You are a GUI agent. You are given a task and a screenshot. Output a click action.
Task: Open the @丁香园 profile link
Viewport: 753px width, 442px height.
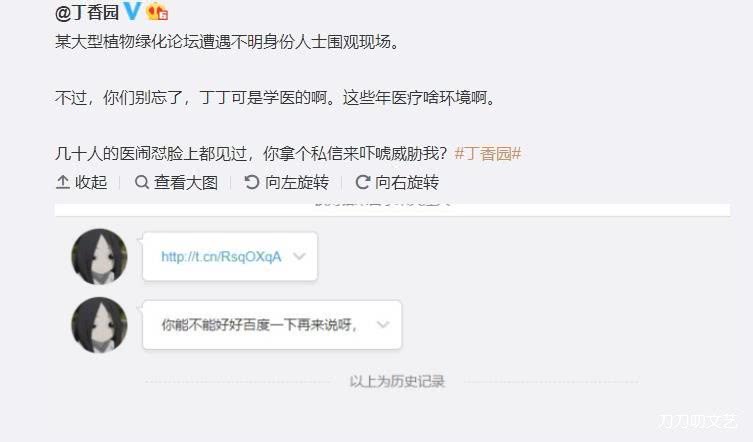[87, 12]
